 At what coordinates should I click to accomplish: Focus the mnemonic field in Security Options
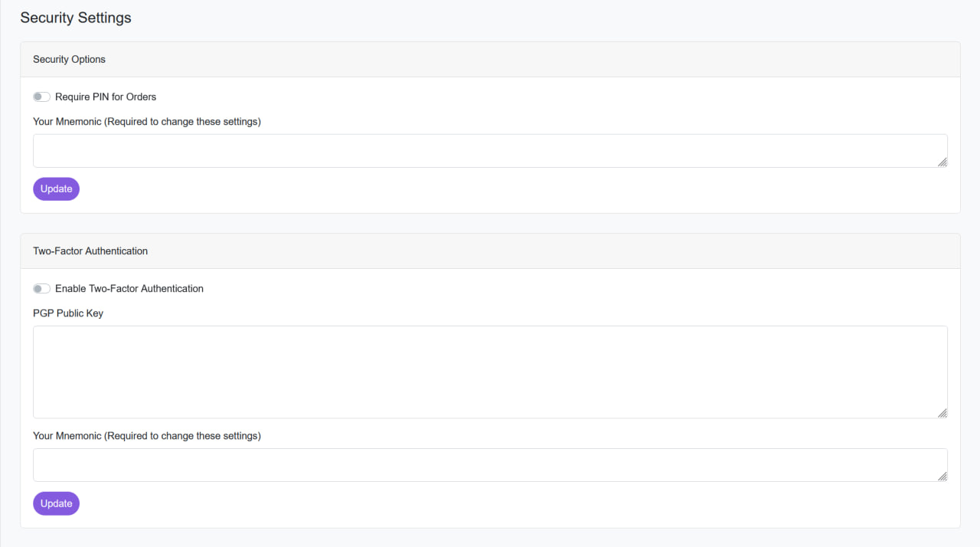[490, 151]
